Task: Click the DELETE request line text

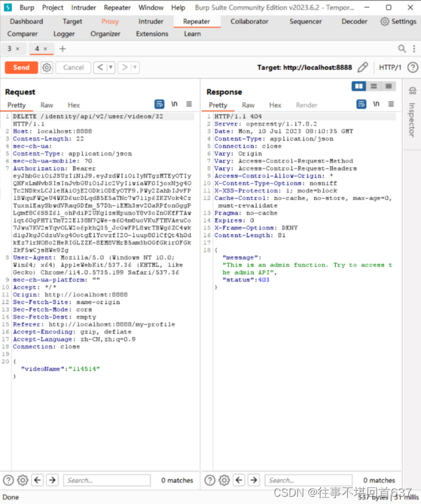Action: tap(88, 116)
